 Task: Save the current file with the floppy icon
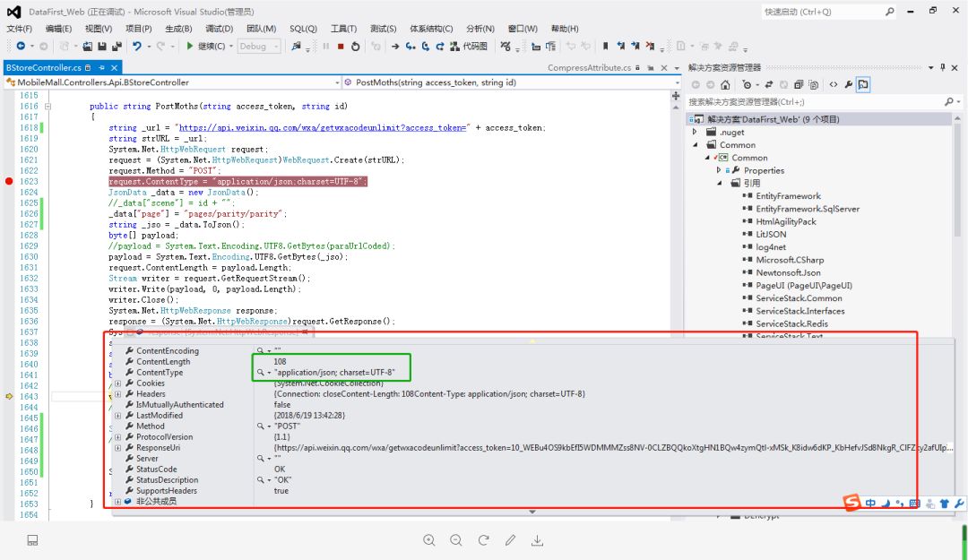pyautogui.click(x=102, y=47)
